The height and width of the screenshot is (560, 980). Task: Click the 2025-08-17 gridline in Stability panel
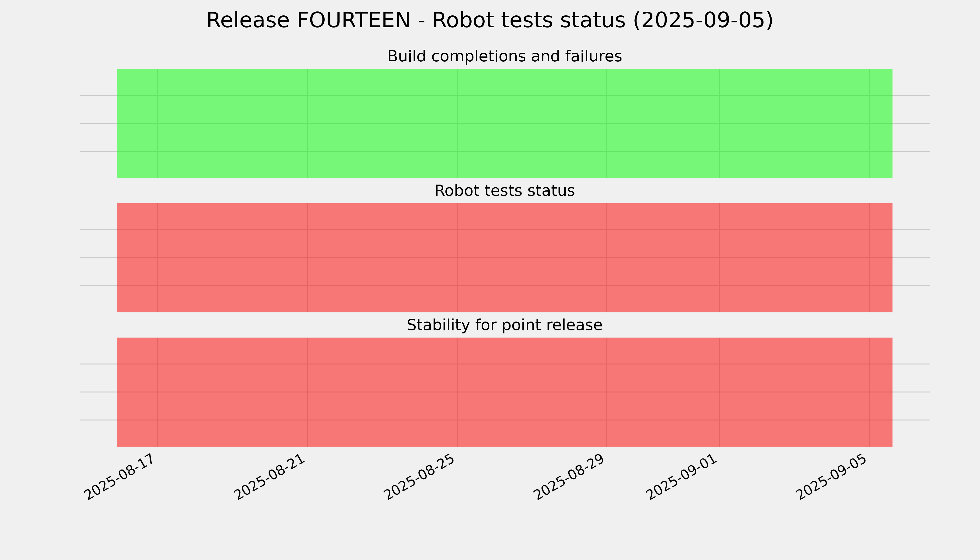[157, 392]
